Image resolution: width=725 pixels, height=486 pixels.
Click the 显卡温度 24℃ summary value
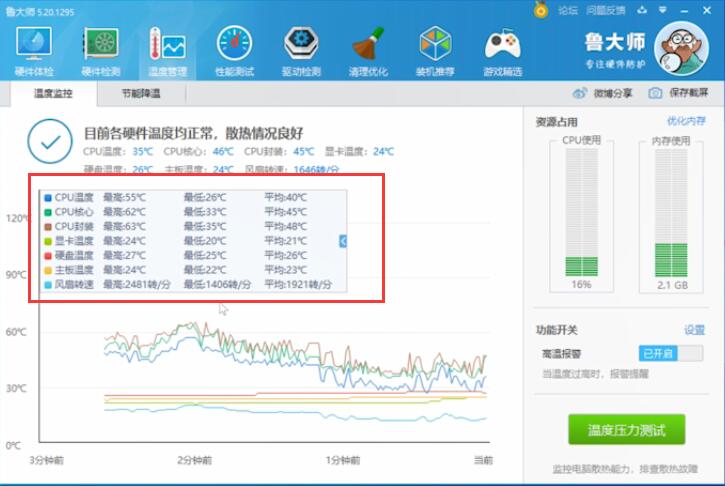coord(384,152)
